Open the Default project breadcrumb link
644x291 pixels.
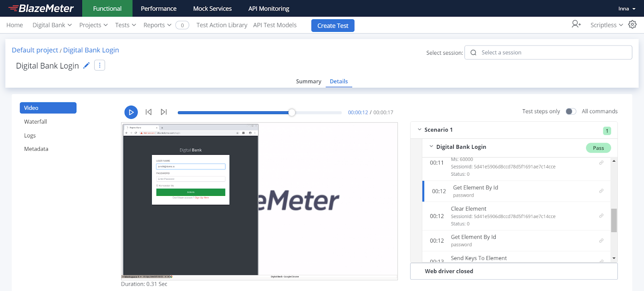35,50
